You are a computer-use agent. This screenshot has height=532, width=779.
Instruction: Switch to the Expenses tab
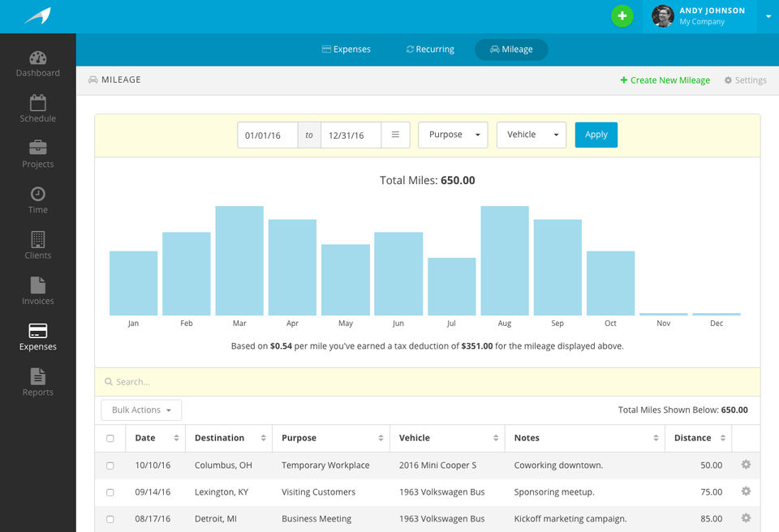346,49
